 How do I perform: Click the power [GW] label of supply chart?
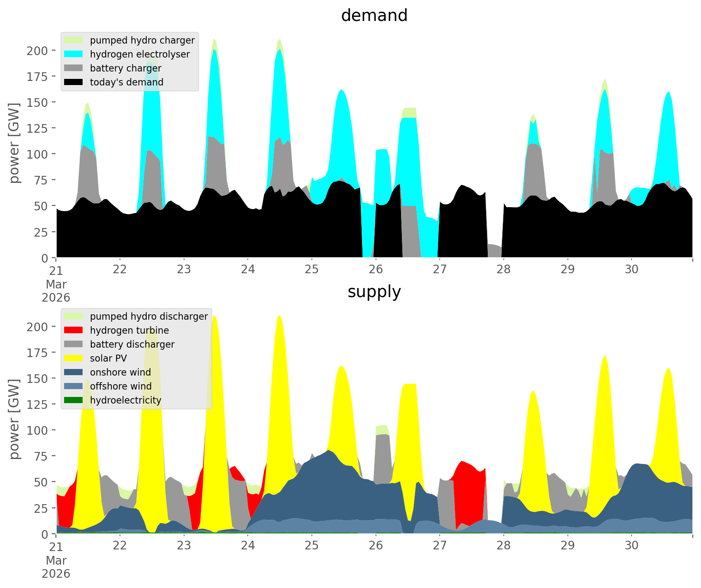click(x=15, y=419)
